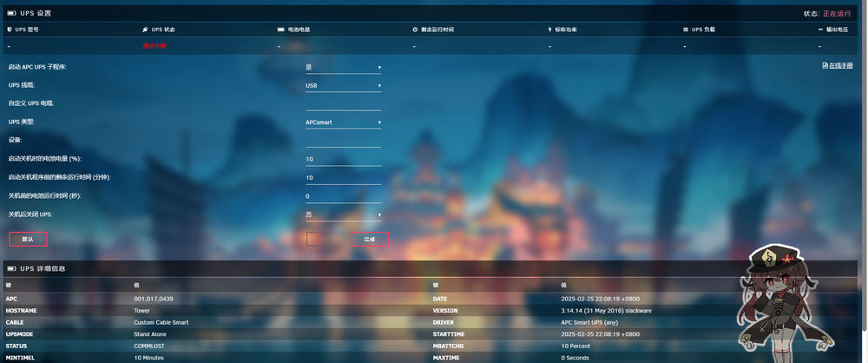This screenshot has height=363, width=868.
Task: Click the DRIVER key label
Action: 443,322
